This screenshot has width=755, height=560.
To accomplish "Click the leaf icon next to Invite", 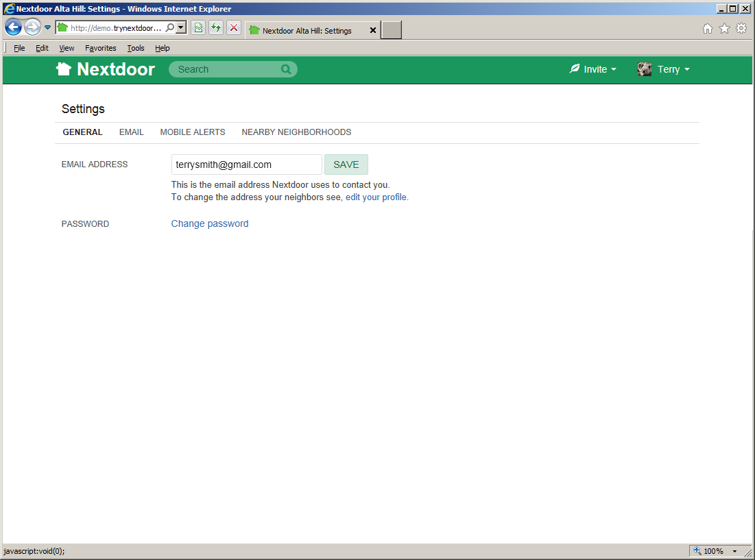I will [x=574, y=69].
